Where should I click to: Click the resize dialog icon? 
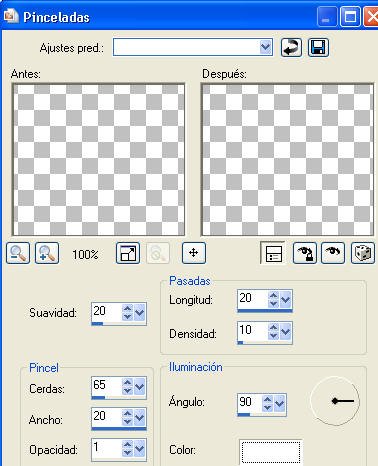coord(128,253)
